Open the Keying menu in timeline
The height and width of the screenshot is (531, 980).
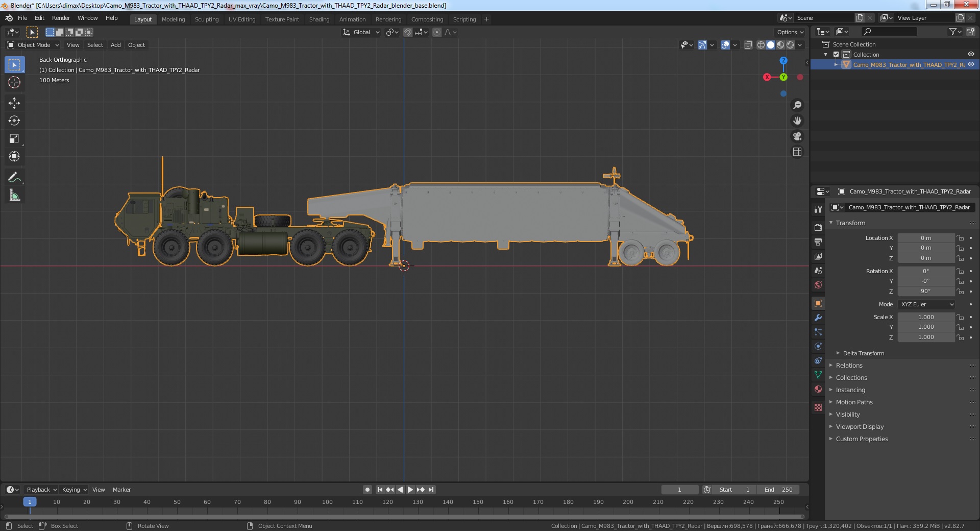[x=74, y=490]
